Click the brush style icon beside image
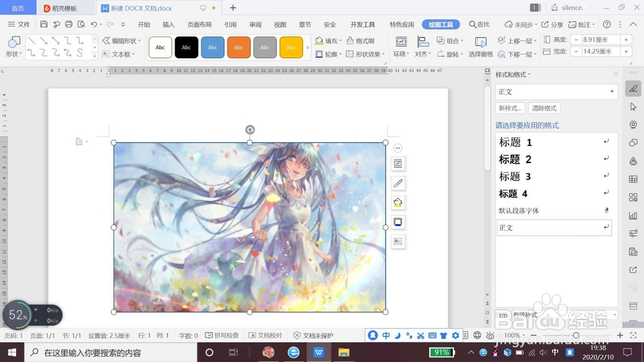Image resolution: width=644 pixels, height=362 pixels. 397,184
